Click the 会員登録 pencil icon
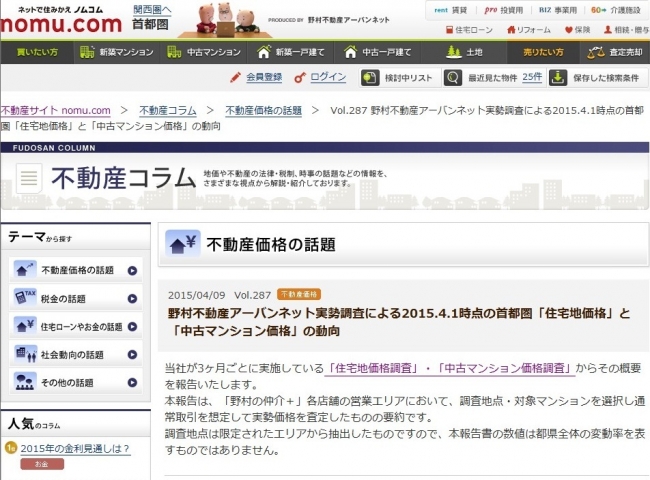Image resolution: width=650 pixels, height=480 pixels. tap(235, 77)
